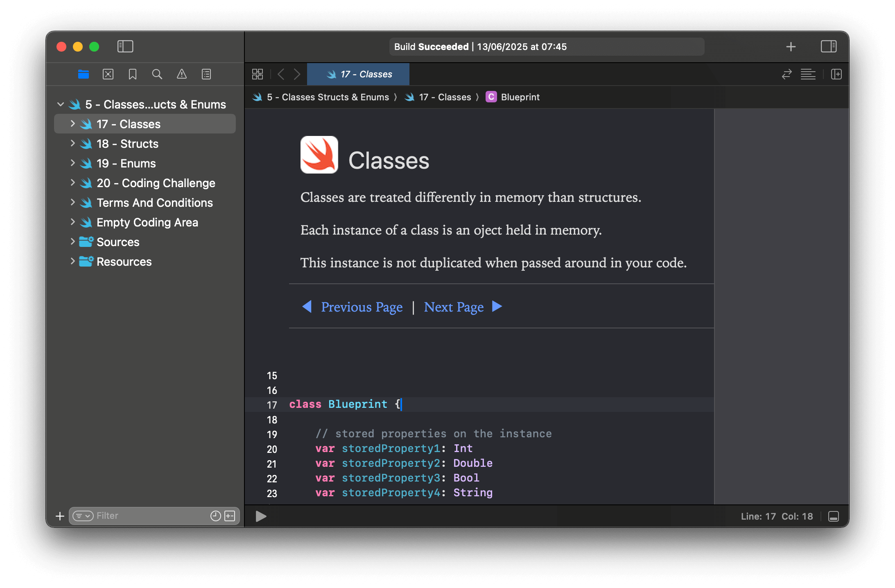Follow the Next Page link
Image resolution: width=895 pixels, height=588 pixels.
[x=454, y=307]
